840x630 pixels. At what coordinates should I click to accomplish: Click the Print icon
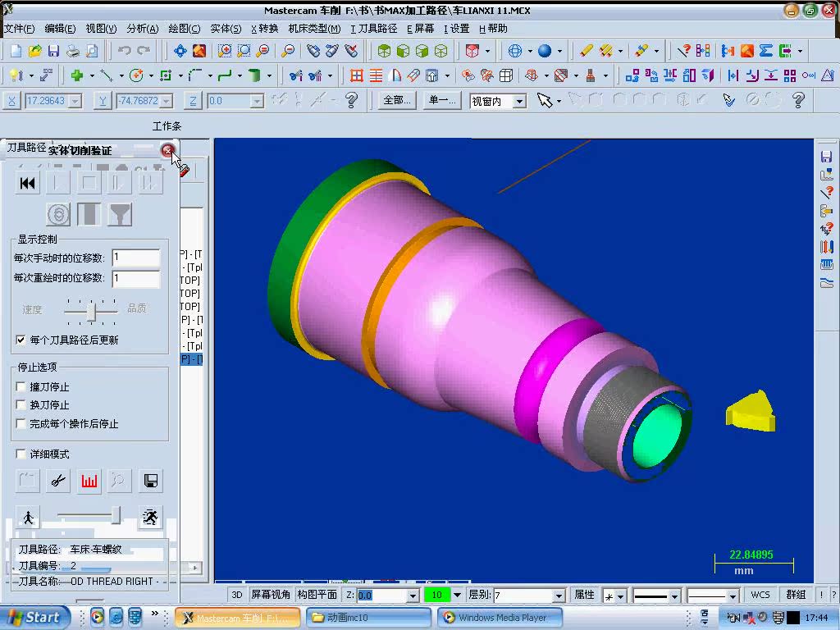pos(73,51)
